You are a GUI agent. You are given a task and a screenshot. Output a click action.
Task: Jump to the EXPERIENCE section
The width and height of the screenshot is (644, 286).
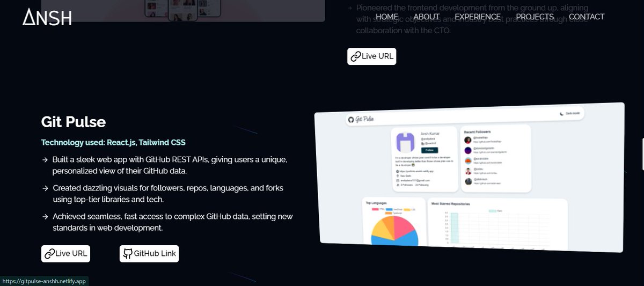coord(478,17)
